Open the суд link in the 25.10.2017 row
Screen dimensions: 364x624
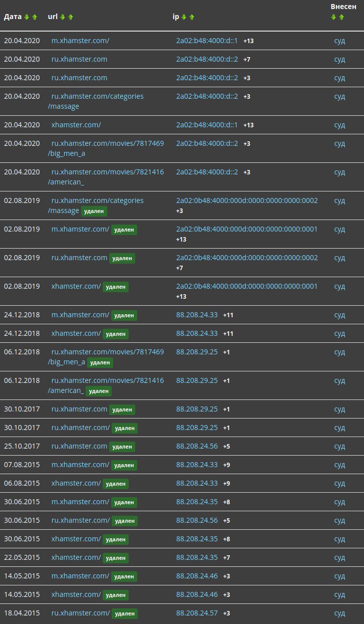tap(339, 447)
